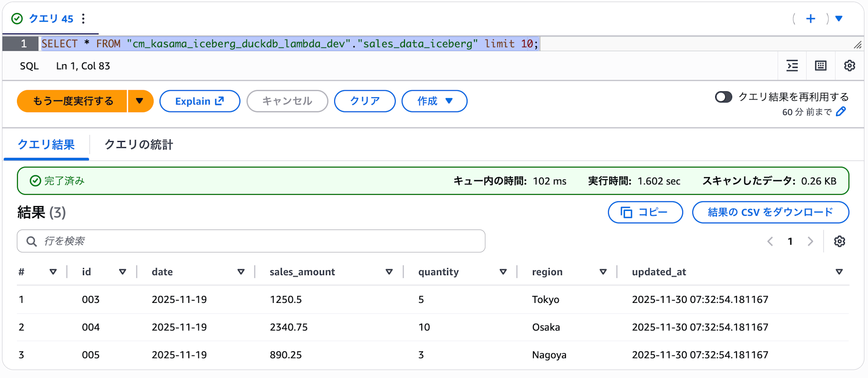This screenshot has width=868, height=378.
Task: Click the sales_amount column header
Action: [302, 272]
